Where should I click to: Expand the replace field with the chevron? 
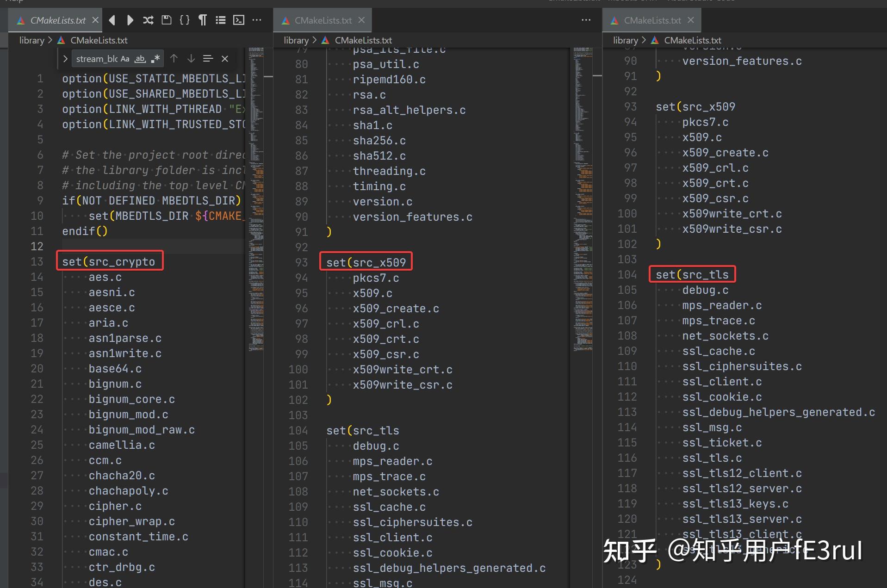pos(65,58)
